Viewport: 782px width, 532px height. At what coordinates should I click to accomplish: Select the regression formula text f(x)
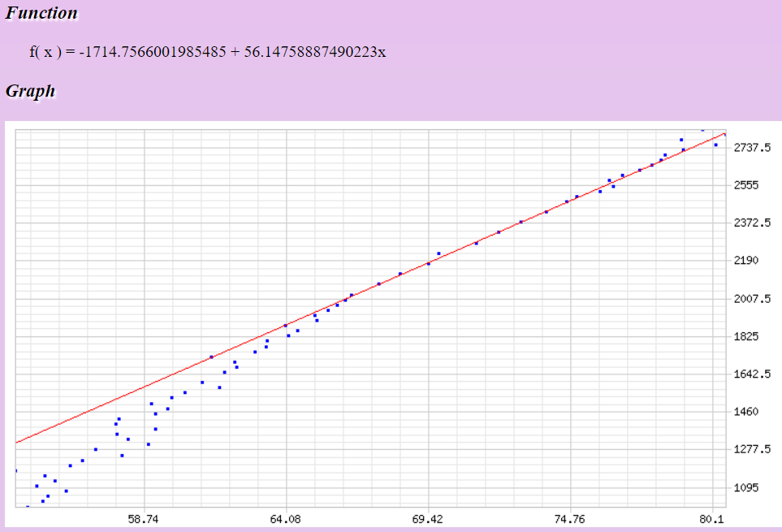[x=207, y=52]
